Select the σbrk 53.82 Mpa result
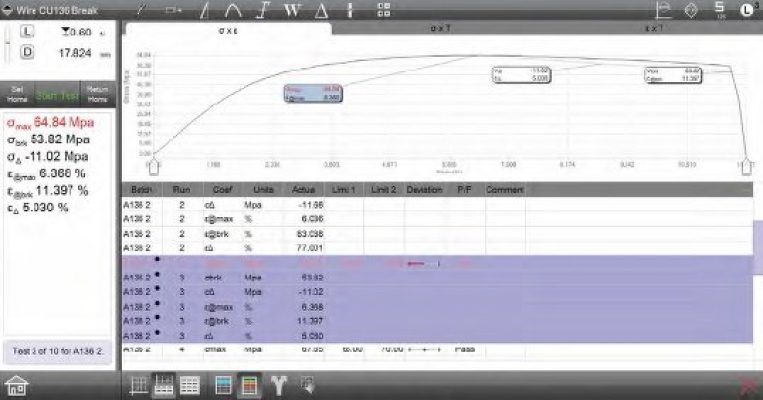Screen dimensions: 763x400 (x=48, y=140)
